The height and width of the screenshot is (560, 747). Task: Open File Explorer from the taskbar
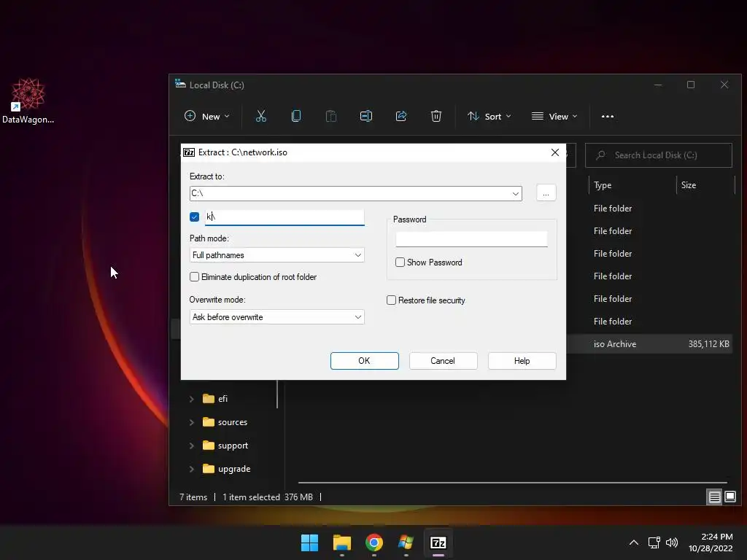point(342,542)
